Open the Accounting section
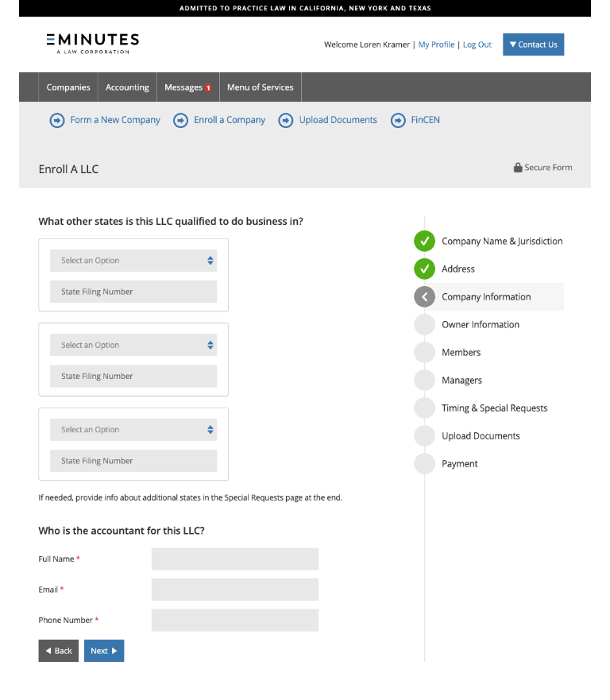This screenshot has height=700, width=610. click(x=127, y=87)
